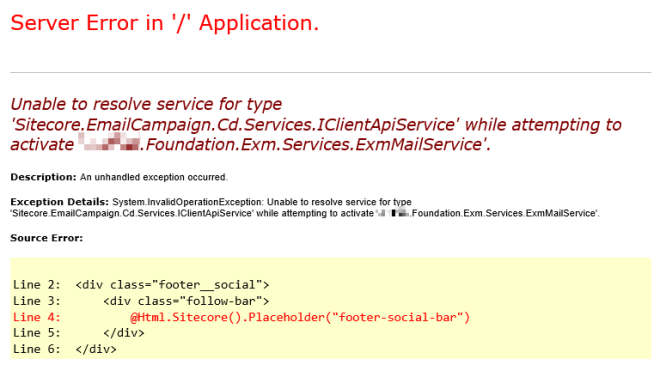Click italic 'Sitecore.EmailCampaign.Cd.Services.IClientApiService' in the red message

point(235,125)
